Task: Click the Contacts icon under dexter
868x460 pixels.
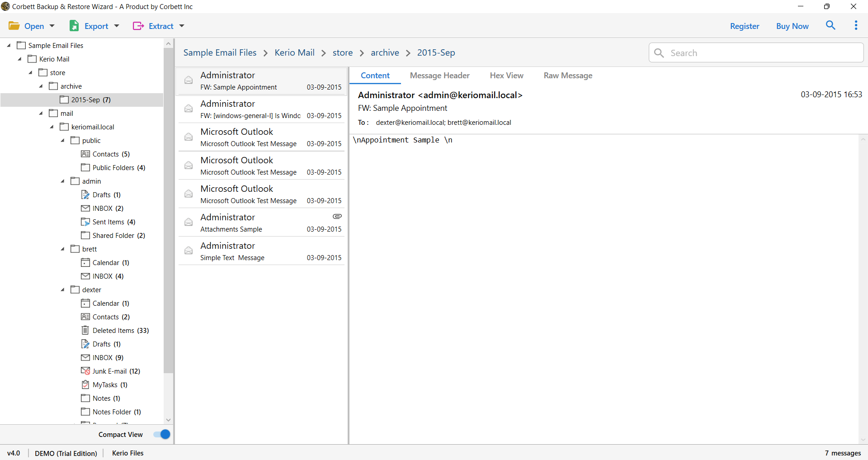Action: tap(85, 317)
